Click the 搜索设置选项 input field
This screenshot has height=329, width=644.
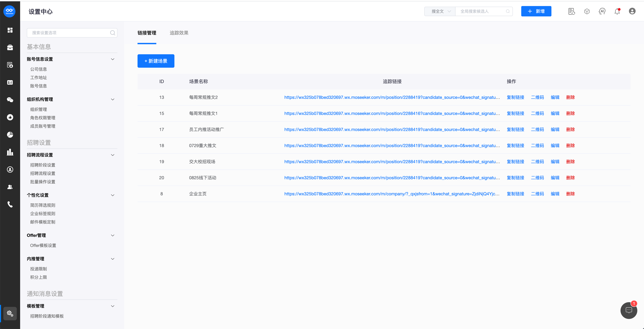(x=72, y=33)
